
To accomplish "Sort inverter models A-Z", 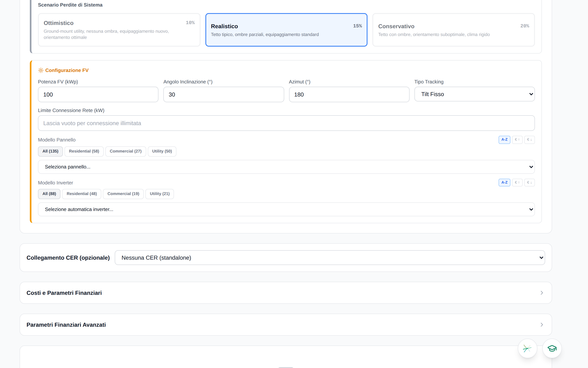I will [x=504, y=183].
